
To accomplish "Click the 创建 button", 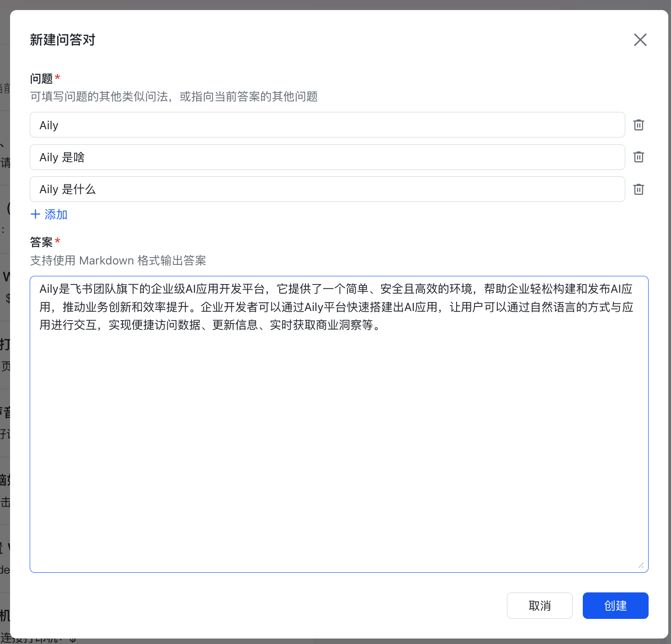I will click(615, 606).
